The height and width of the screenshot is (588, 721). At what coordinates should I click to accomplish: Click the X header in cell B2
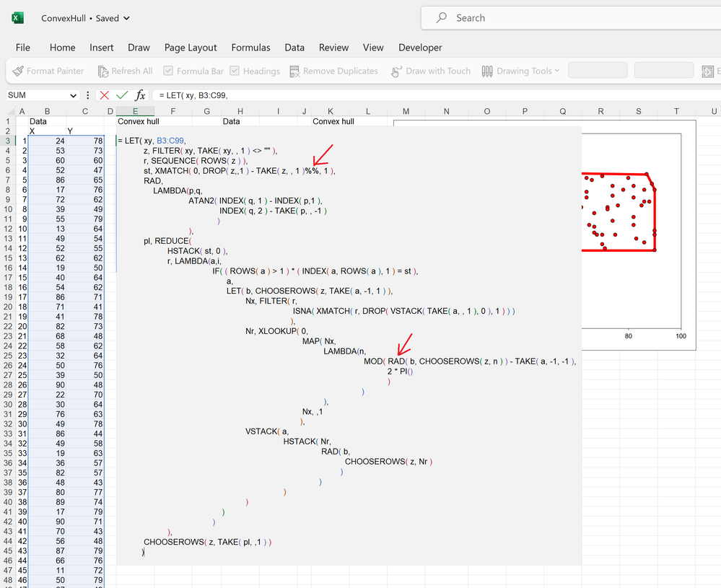point(32,131)
